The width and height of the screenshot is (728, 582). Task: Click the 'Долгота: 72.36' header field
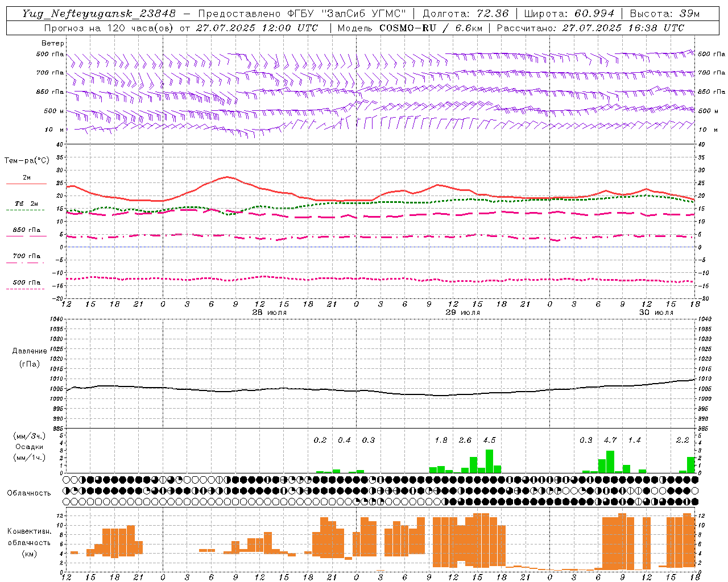pos(466,14)
